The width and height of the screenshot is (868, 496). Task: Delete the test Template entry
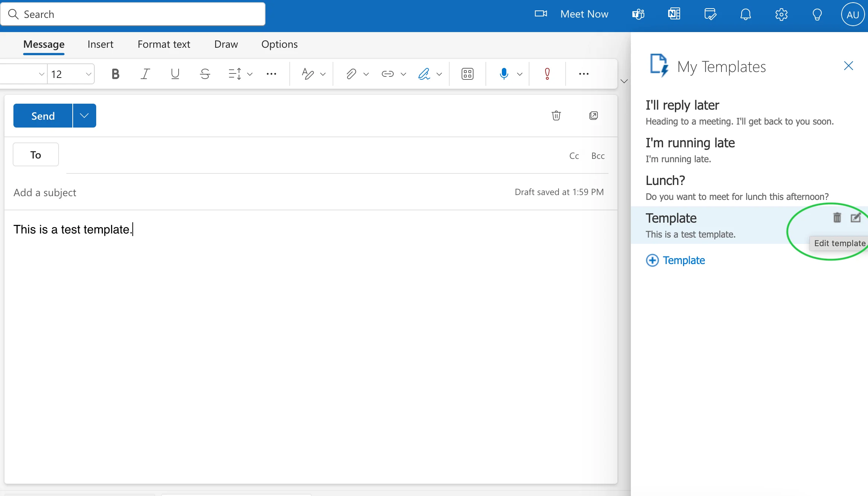click(837, 217)
